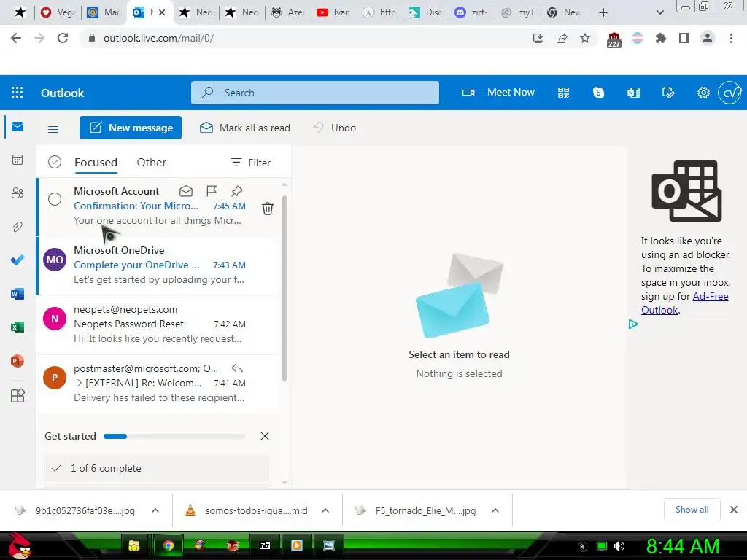
Task: Open the Meet Now label
Action: click(511, 93)
